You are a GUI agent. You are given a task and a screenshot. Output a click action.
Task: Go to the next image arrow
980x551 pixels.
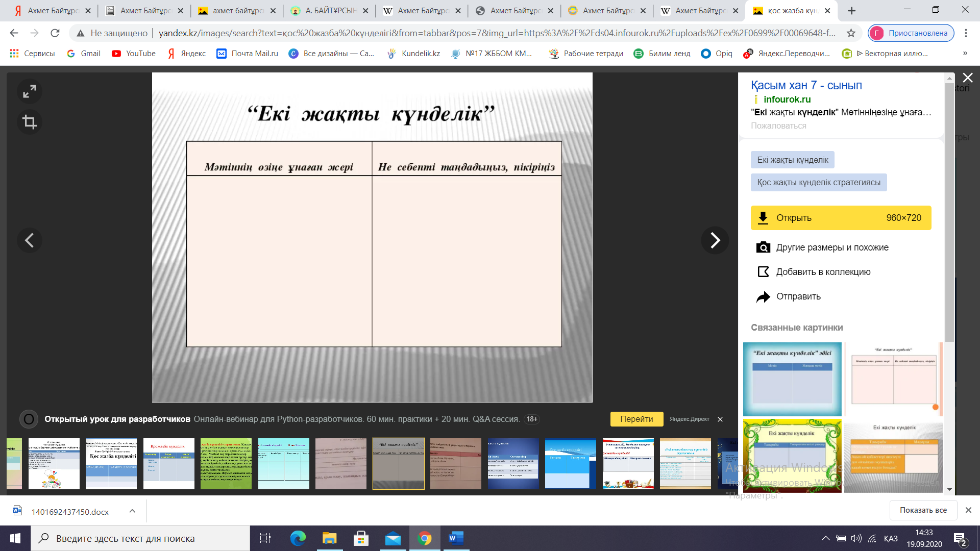715,240
